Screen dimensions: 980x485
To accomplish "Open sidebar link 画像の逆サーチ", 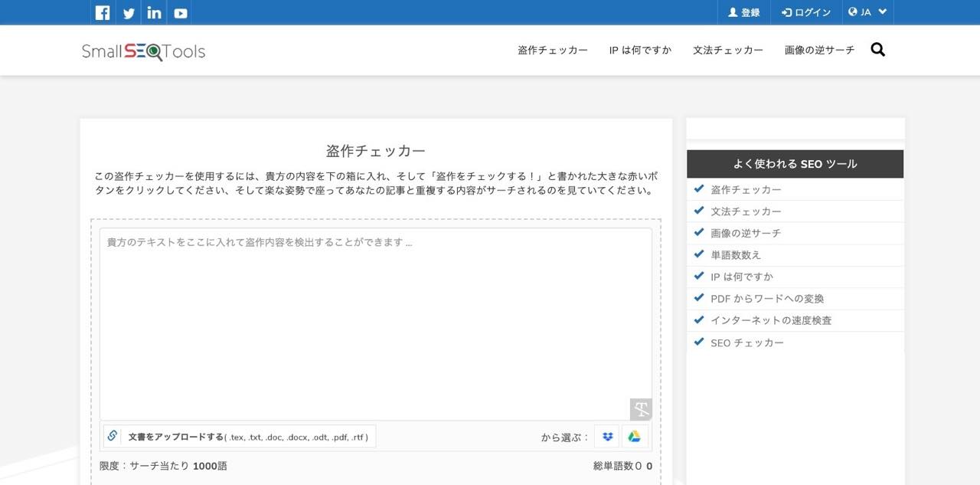I will coord(746,233).
